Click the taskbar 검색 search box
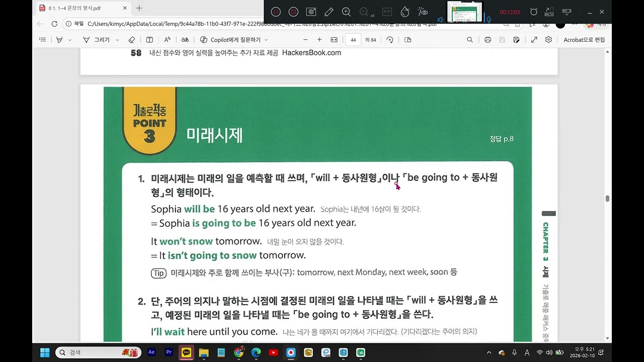 click(x=98, y=352)
